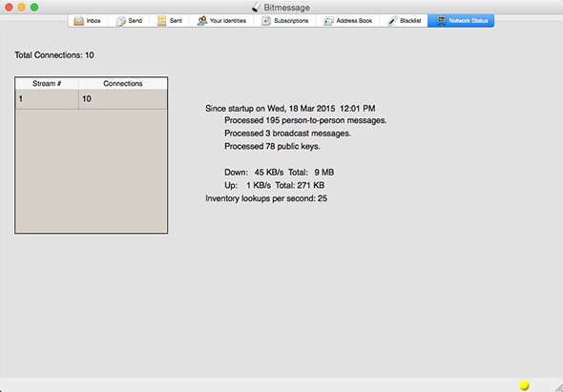This screenshot has width=563, height=392.
Task: Click the Up 1 KB/s line
Action: tap(274, 185)
